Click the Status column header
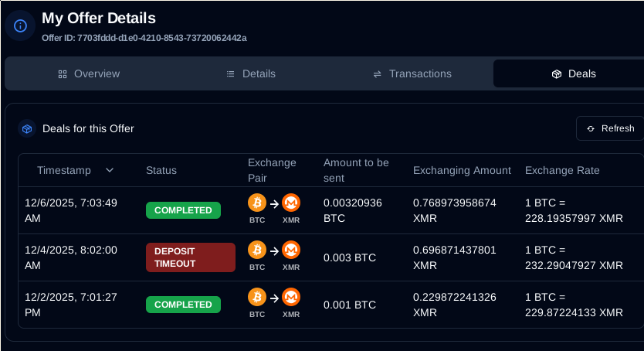Image resolution: width=644 pixels, height=351 pixels. [161, 170]
